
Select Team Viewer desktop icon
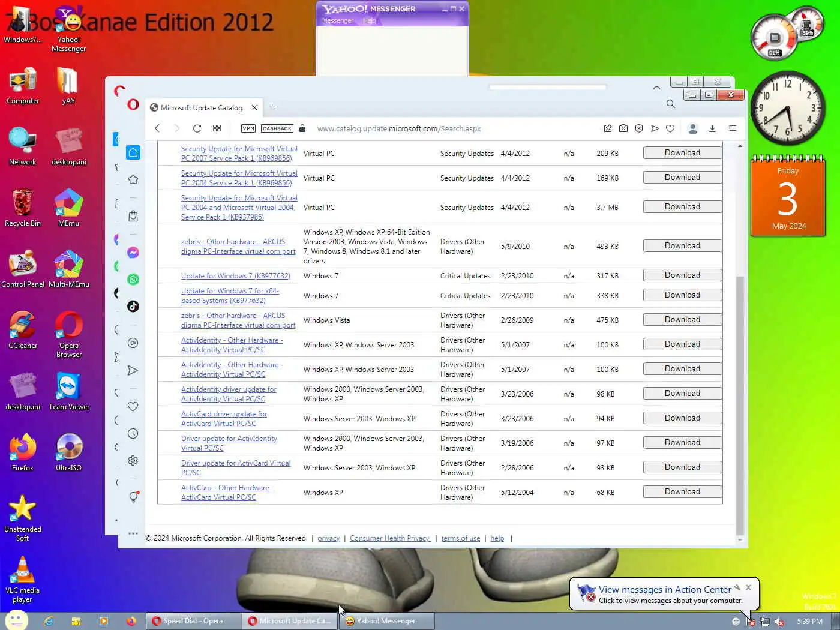69,391
